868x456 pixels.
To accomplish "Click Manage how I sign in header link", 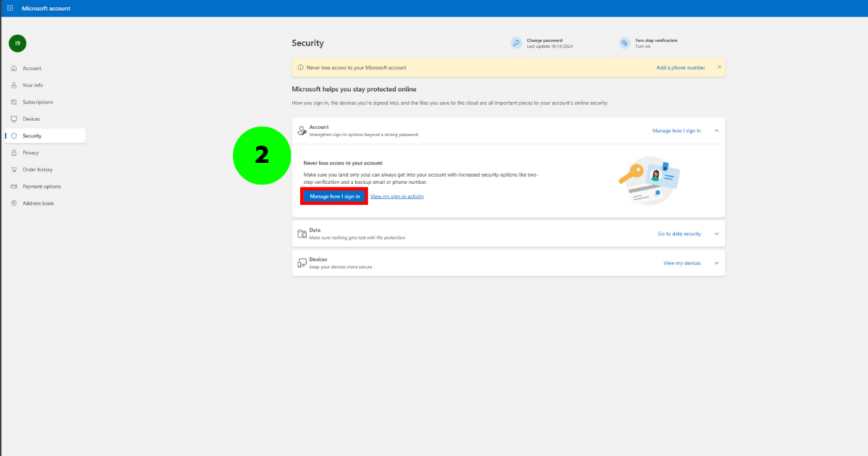I will (x=676, y=131).
